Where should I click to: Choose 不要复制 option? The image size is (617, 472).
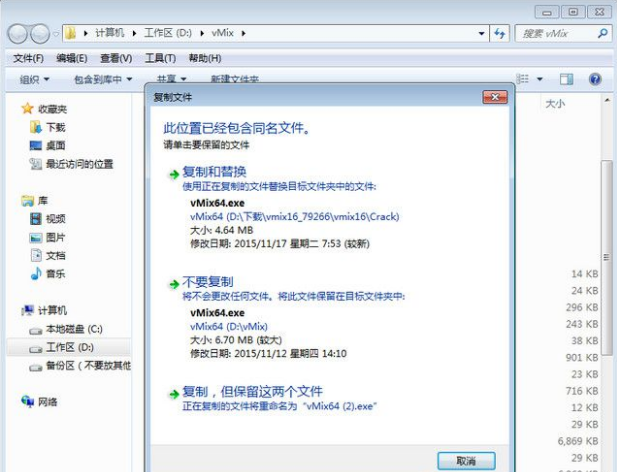(x=208, y=282)
